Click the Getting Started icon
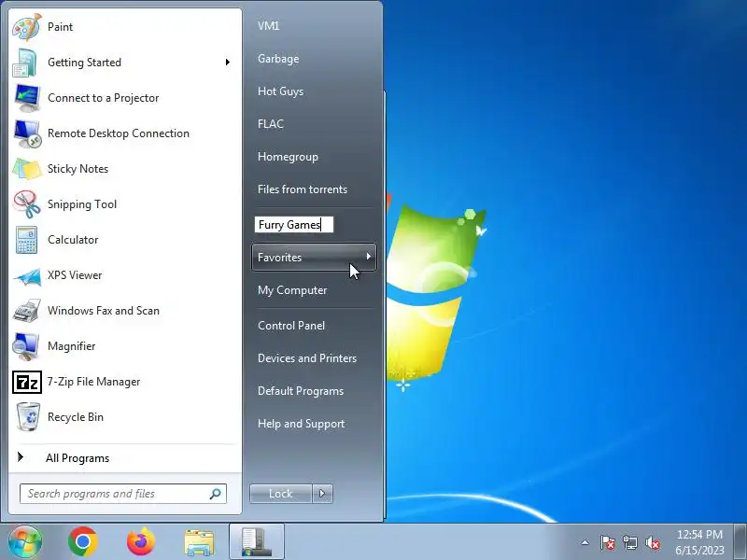Screen dimensions: 747x560 (x=26, y=63)
